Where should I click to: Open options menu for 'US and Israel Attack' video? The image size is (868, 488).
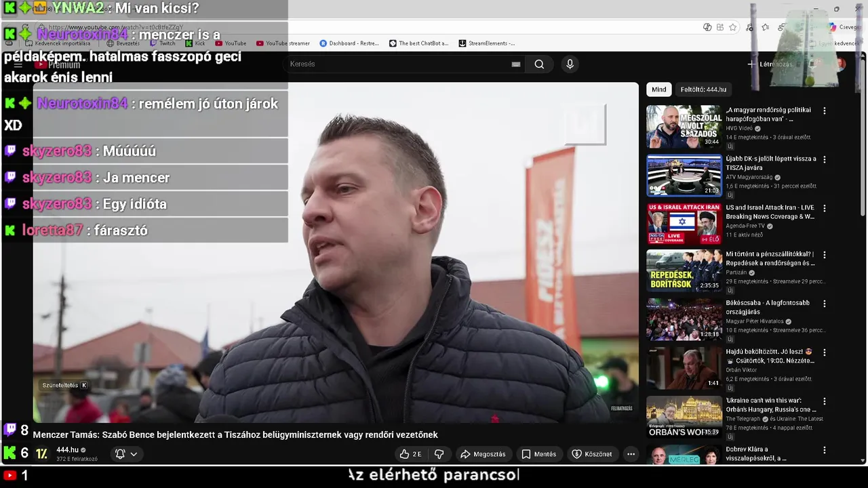[825, 208]
